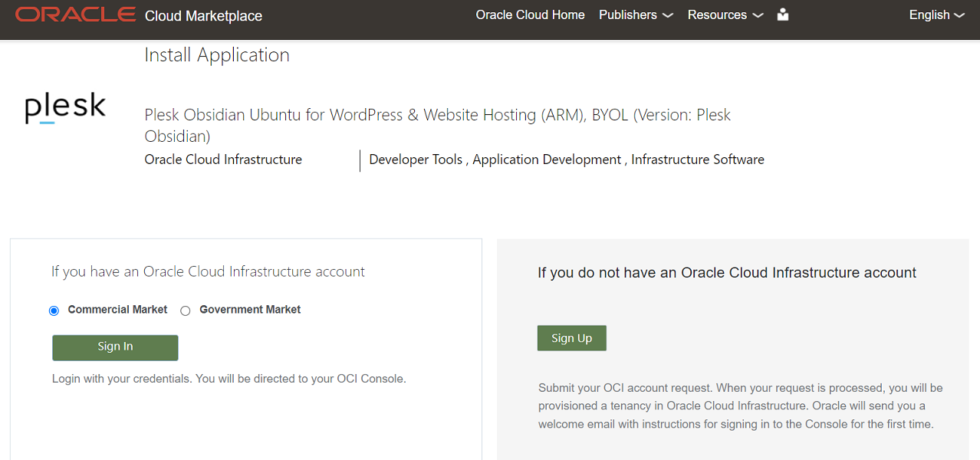Click the Sign In button
980x460 pixels.
pos(114,347)
